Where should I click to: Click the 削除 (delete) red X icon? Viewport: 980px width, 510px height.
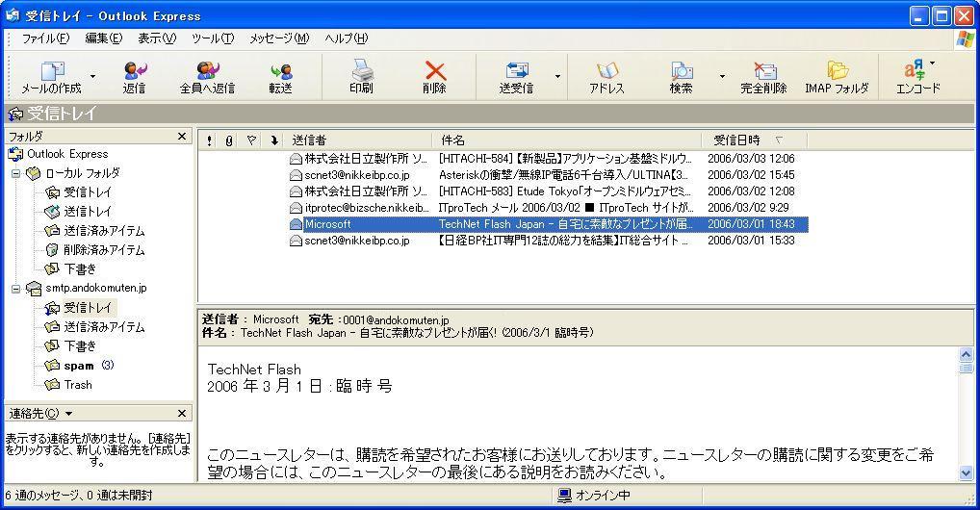pyautogui.click(x=435, y=70)
